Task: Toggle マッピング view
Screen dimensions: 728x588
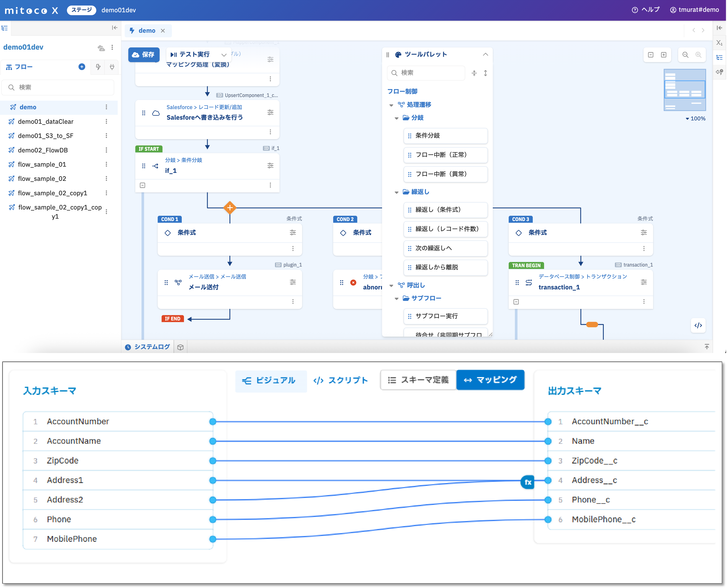Action: coord(491,380)
